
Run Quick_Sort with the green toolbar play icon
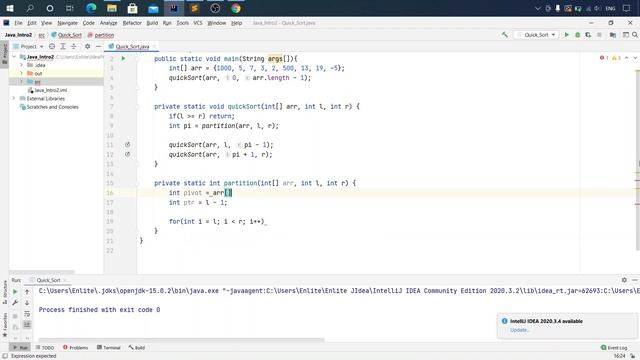567,35
